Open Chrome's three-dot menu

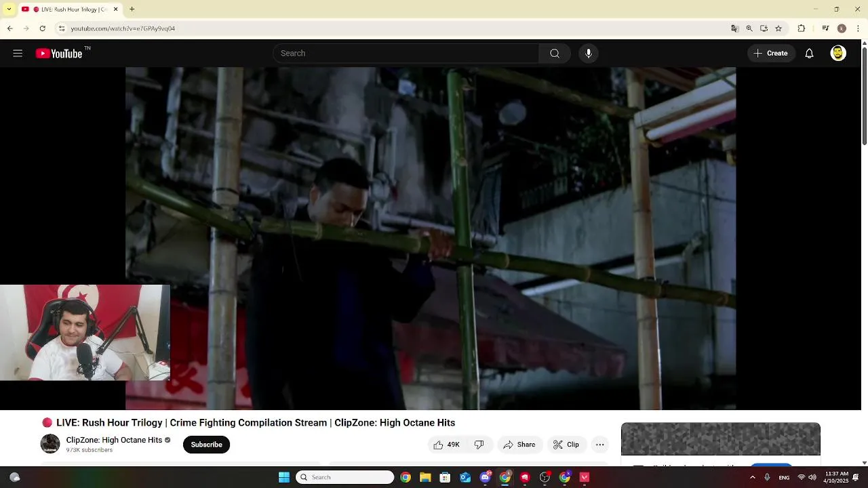[x=859, y=28]
